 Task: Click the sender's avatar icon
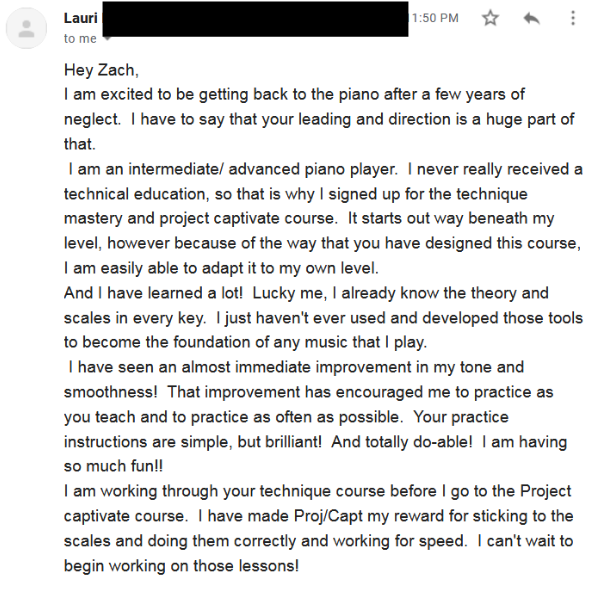pos(26,27)
